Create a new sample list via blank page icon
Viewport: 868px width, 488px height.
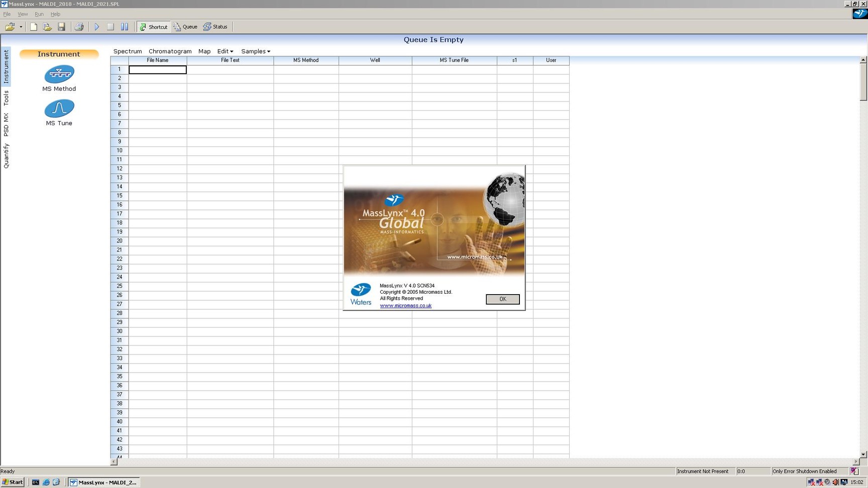click(x=33, y=27)
